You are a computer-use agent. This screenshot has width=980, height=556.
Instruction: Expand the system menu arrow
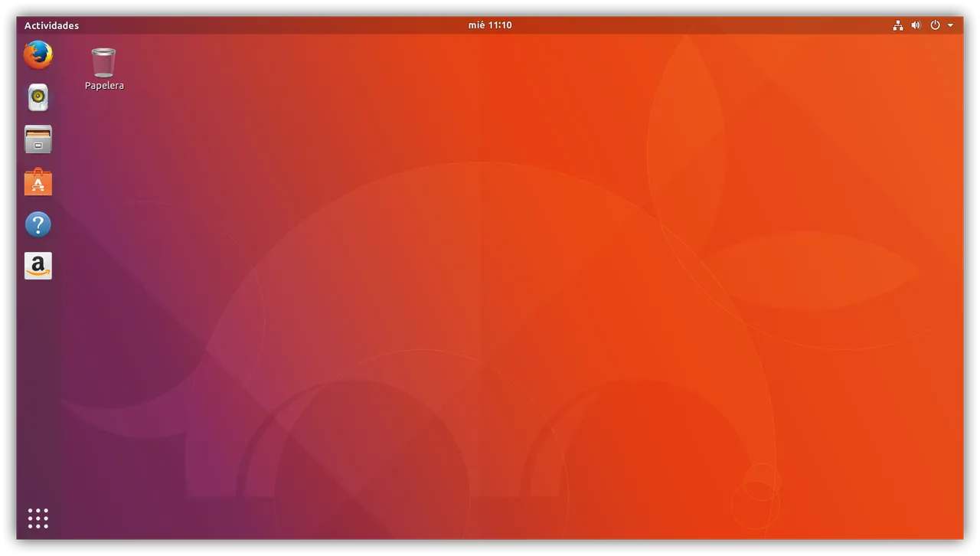(950, 25)
